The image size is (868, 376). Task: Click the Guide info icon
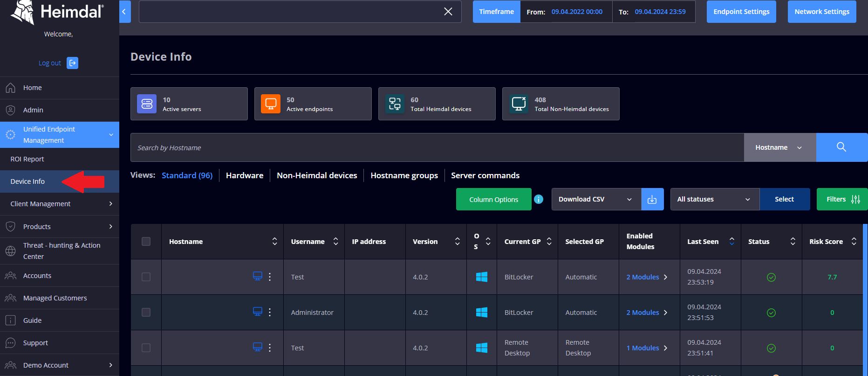[10, 320]
